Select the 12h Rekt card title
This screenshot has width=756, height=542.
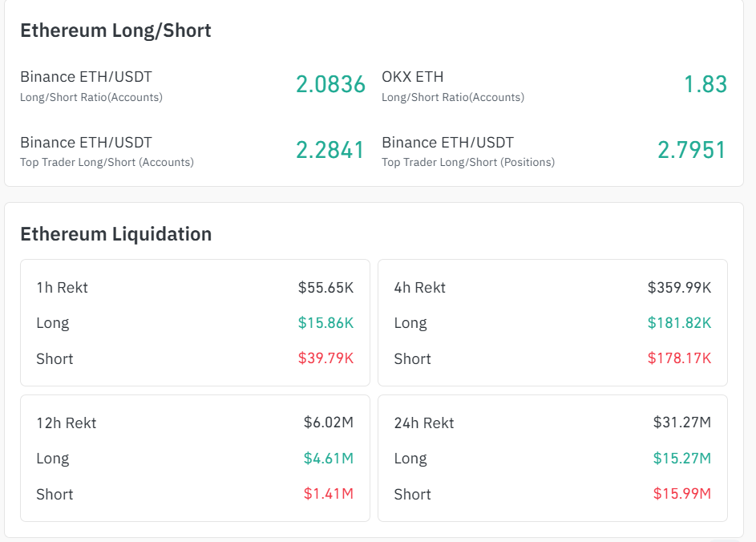click(66, 423)
